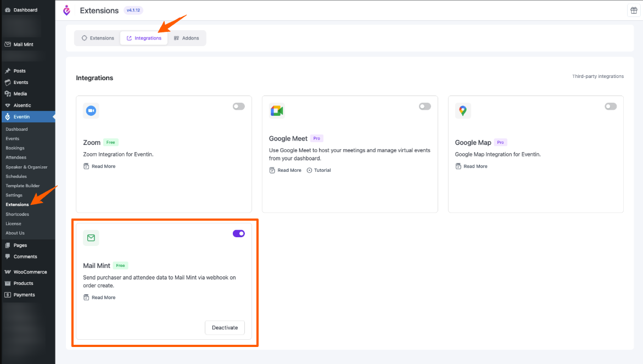Click the WooCommerce logo icon in sidebar

coord(7,272)
